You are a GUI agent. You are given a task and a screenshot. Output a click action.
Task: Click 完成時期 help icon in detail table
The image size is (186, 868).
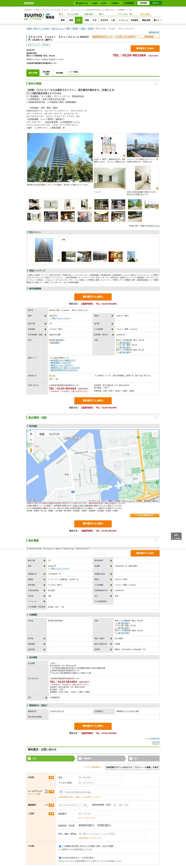(x=112, y=335)
